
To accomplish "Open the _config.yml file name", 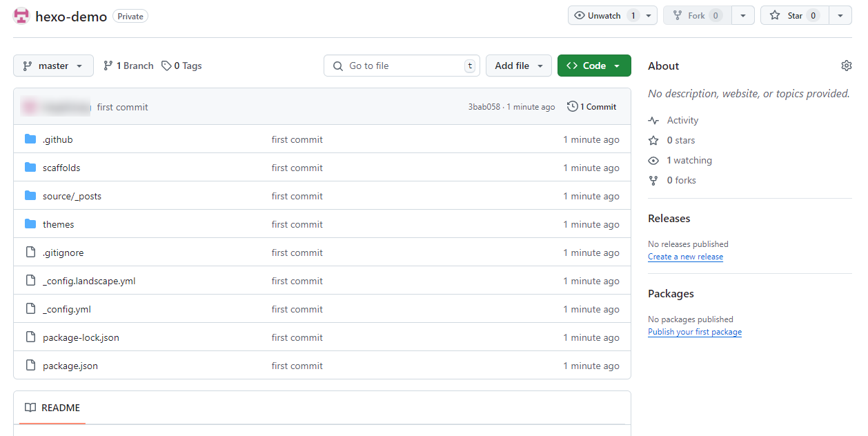I will [67, 309].
